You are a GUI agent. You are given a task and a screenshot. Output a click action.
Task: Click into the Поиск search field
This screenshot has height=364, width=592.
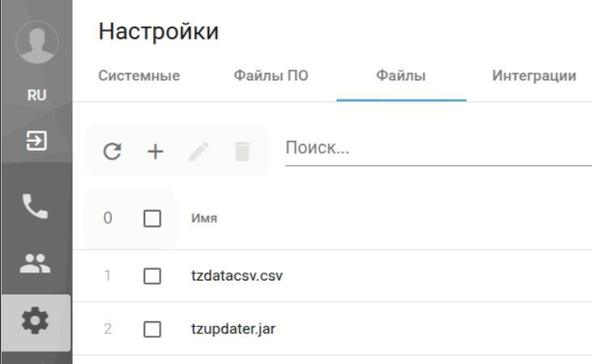(438, 149)
